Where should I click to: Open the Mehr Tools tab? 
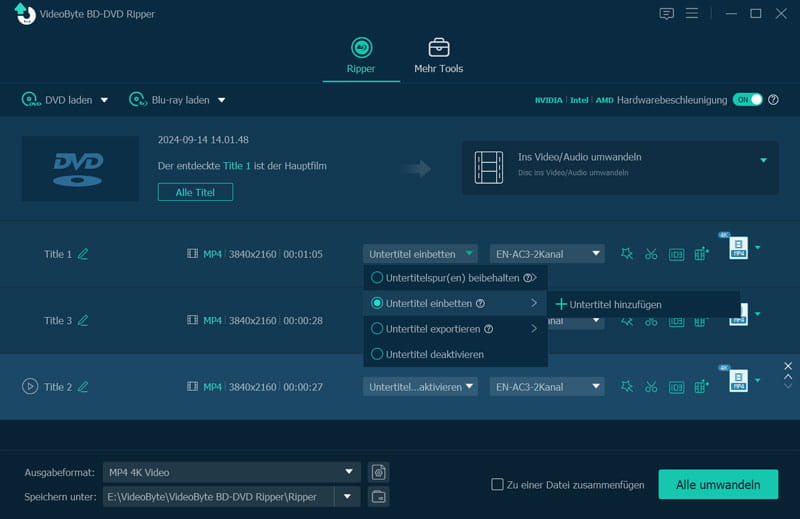coord(438,56)
